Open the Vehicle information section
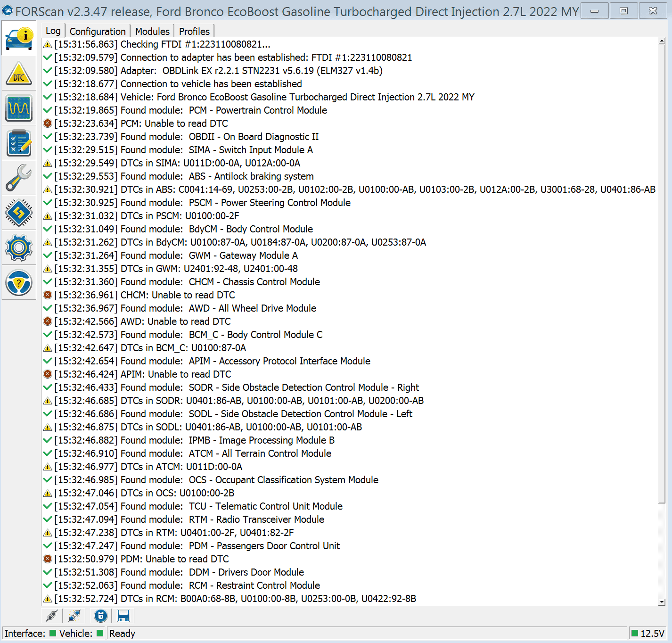This screenshot has width=672, height=643. [x=19, y=39]
